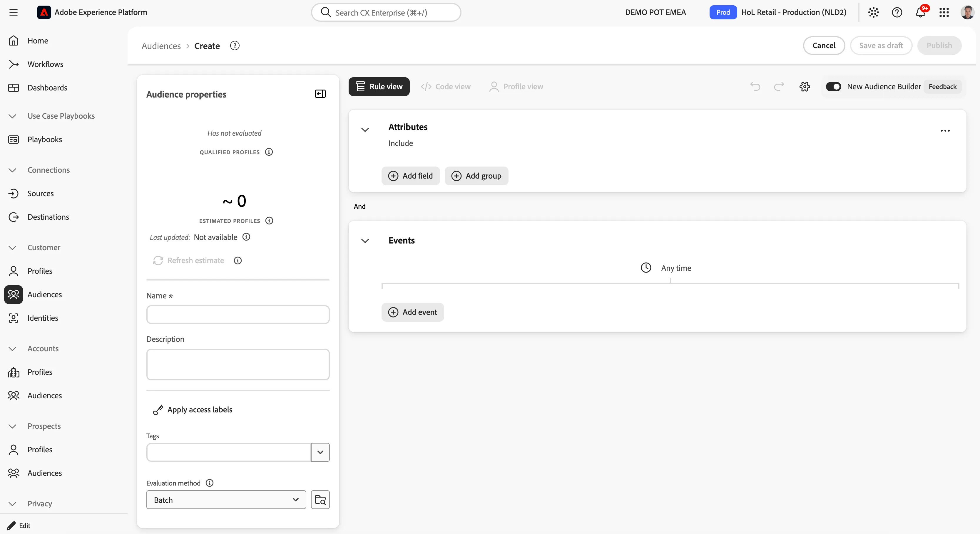980x534 pixels.
Task: Collapse Use Case Playbooks group
Action: pyautogui.click(x=13, y=116)
